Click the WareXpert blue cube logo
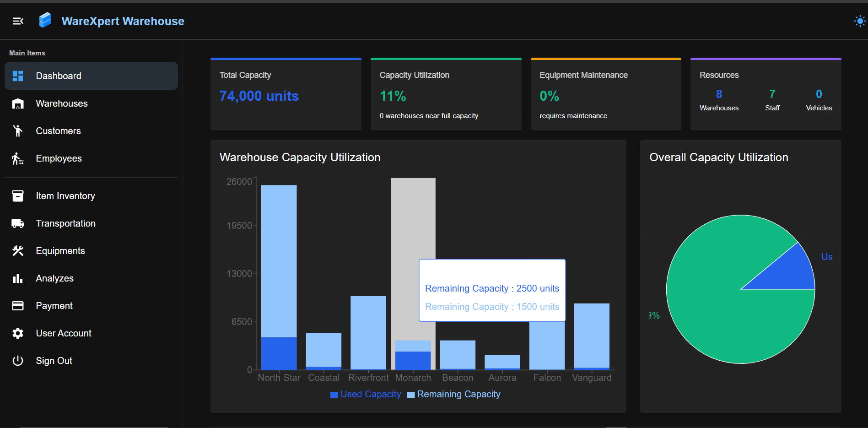Viewport: 868px width, 428px height. (45, 21)
